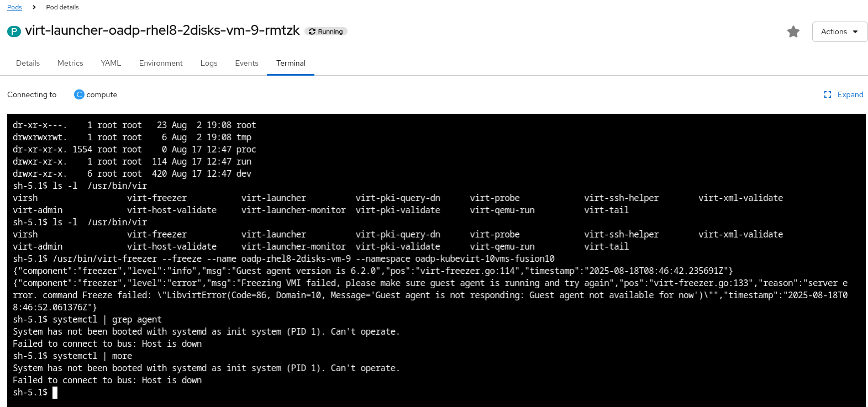Click the pod name heading text
This screenshot has width=868, height=407.
[162, 30]
